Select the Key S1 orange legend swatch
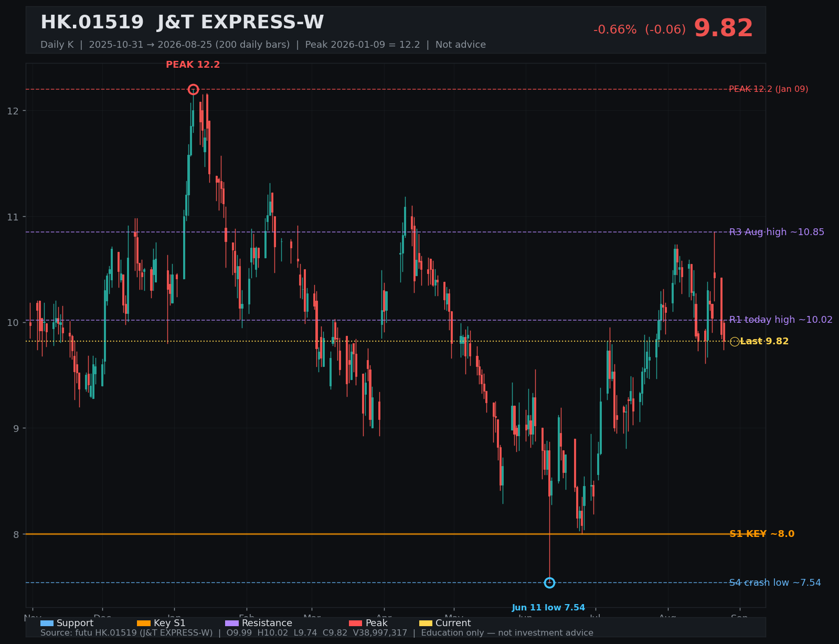Image resolution: width=839 pixels, height=644 pixels. coord(144,623)
